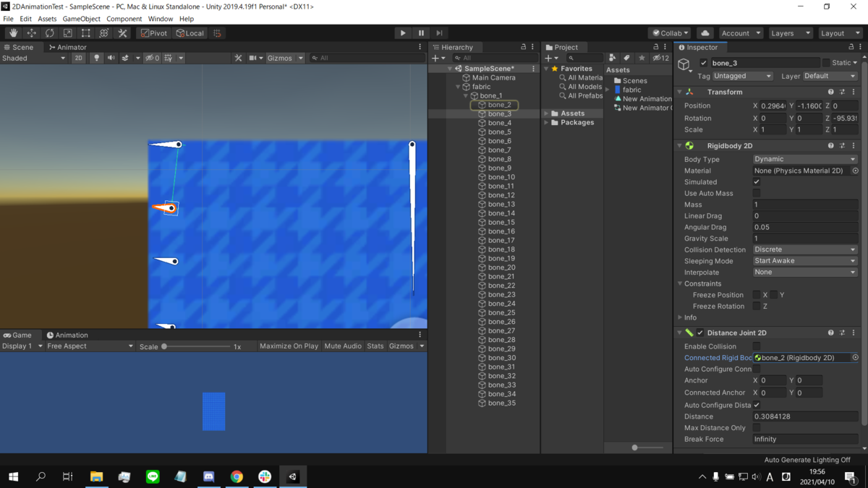Select the Hand tool
868x488 pixels.
pos(14,33)
